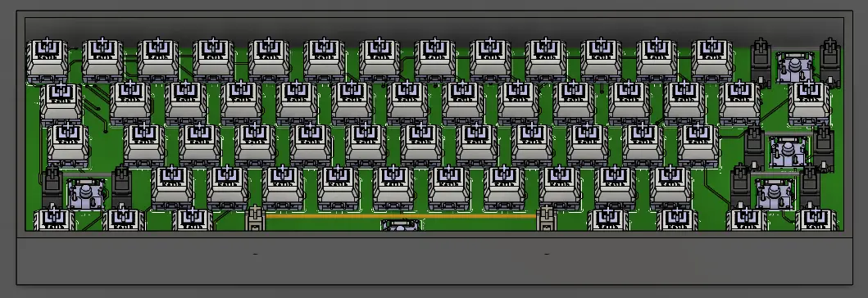Click the left spacebar stabilizer housing

(x=255, y=218)
